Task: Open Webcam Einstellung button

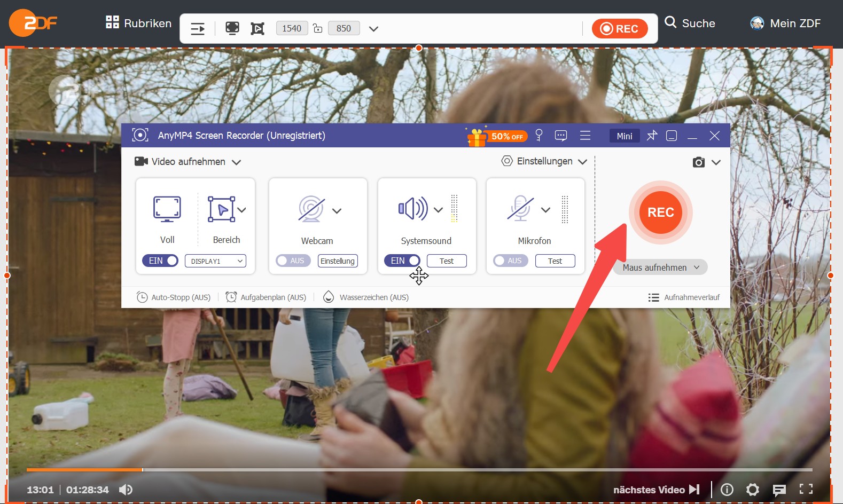Action: point(338,261)
